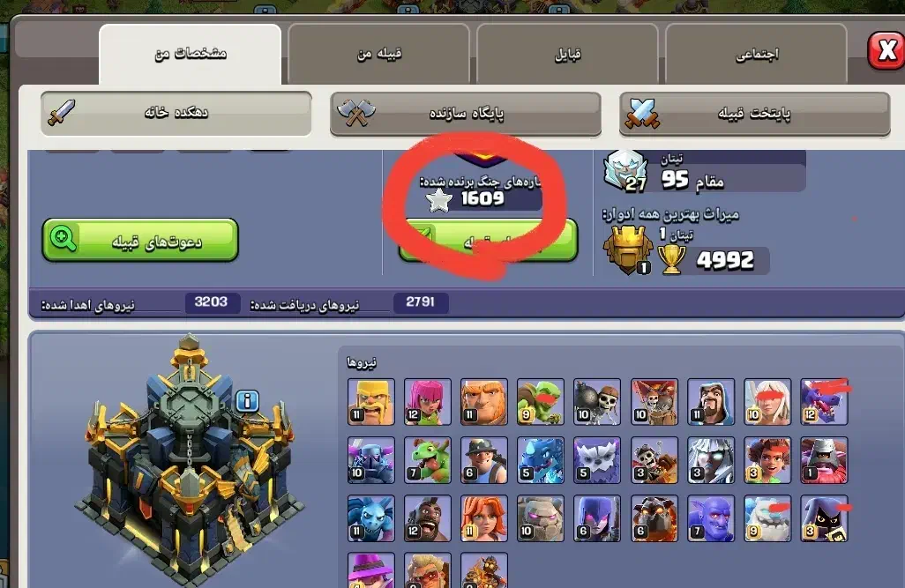The height and width of the screenshot is (588, 905).
Task: Select the Baby Dragon troop icon
Action: (x=428, y=460)
